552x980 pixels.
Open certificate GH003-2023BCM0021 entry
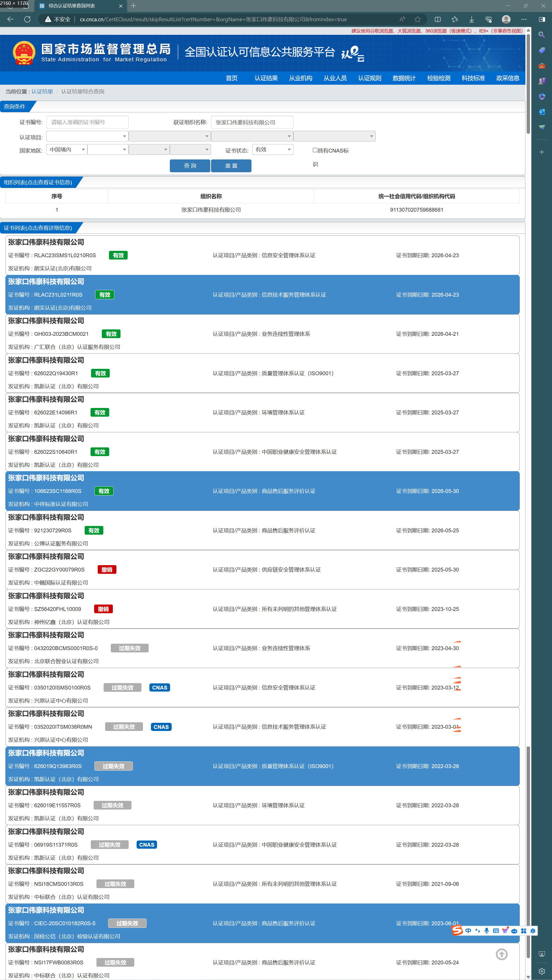(262, 334)
